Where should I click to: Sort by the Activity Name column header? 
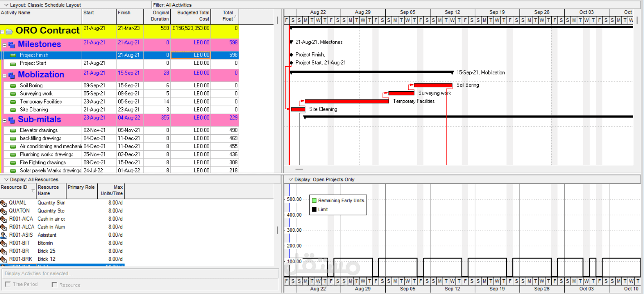41,16
